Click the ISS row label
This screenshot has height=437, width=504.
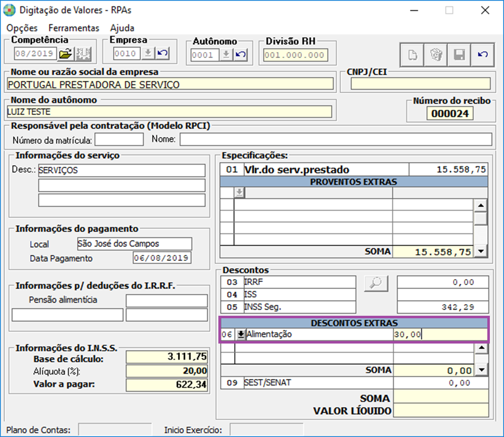[300, 295]
